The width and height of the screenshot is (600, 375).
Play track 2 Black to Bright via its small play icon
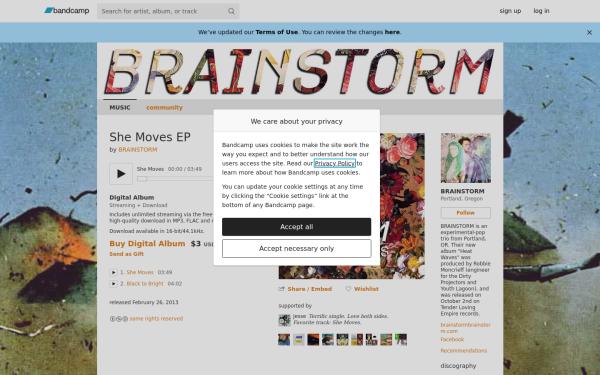[x=113, y=284]
